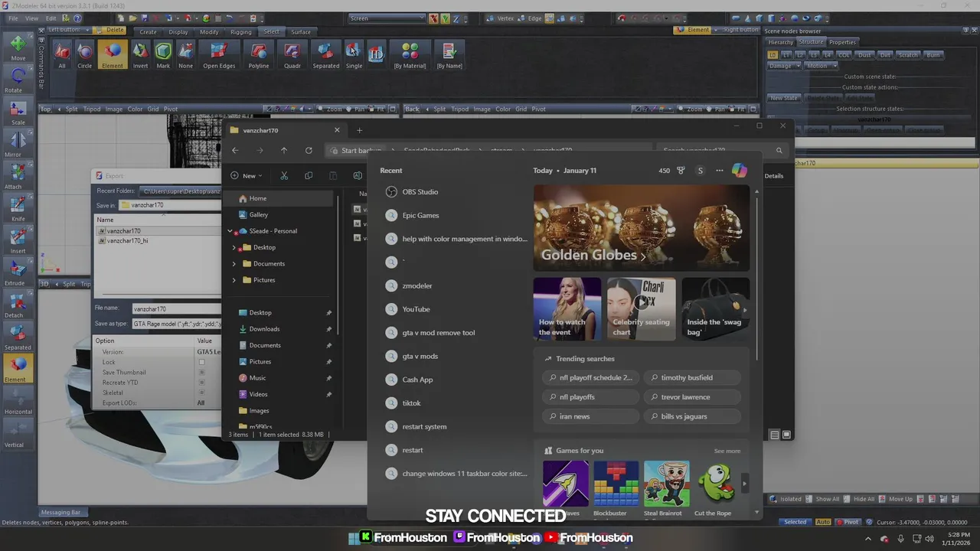Expand the Desktop folder in Explorer tree

pos(234,247)
